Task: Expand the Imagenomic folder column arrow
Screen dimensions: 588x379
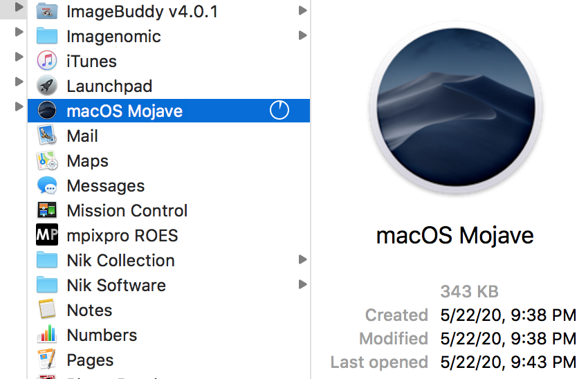Action: click(302, 35)
